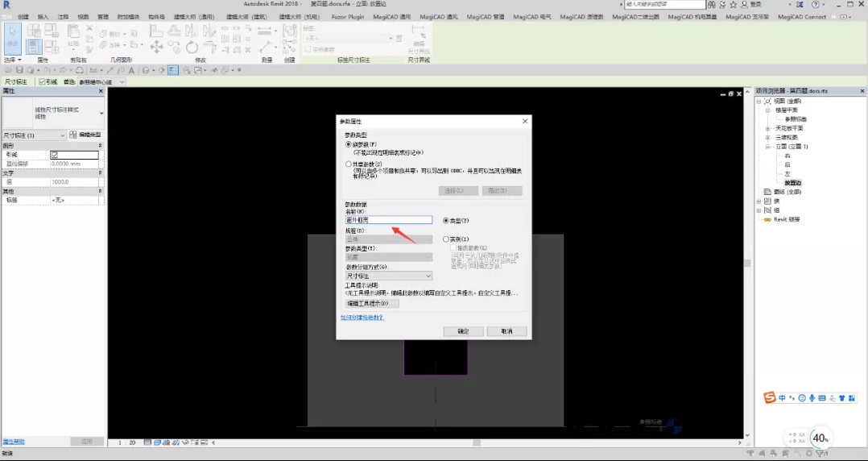Select the Shared parameter radio button
The image size is (868, 461).
click(x=348, y=164)
